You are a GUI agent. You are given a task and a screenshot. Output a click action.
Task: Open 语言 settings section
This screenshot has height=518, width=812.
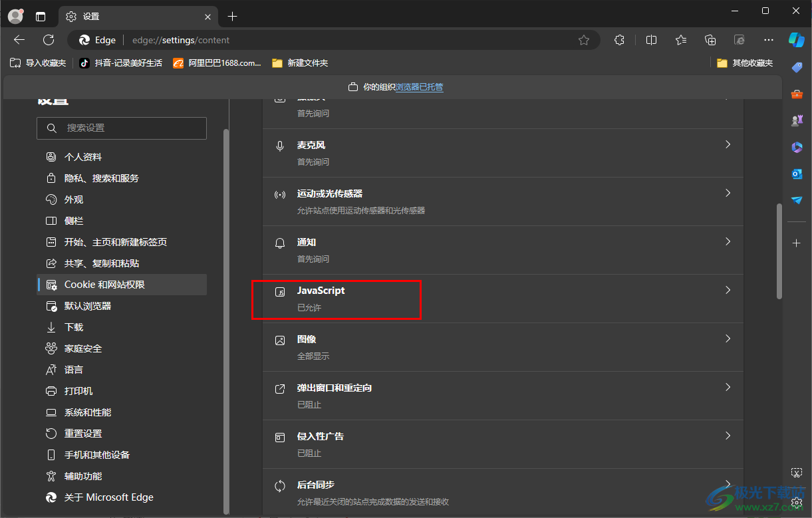pyautogui.click(x=122, y=370)
